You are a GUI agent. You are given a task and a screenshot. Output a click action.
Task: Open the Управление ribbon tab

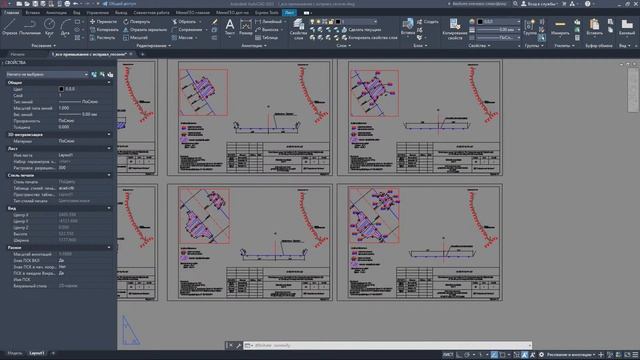coord(98,13)
